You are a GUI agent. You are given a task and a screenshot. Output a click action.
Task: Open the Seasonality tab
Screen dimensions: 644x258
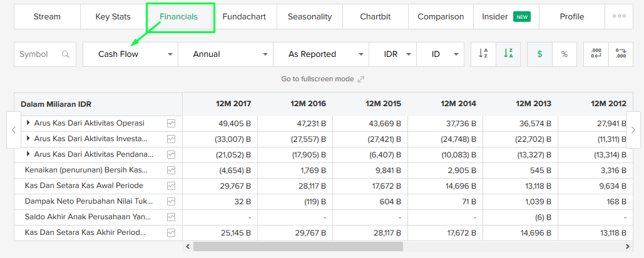tap(310, 17)
